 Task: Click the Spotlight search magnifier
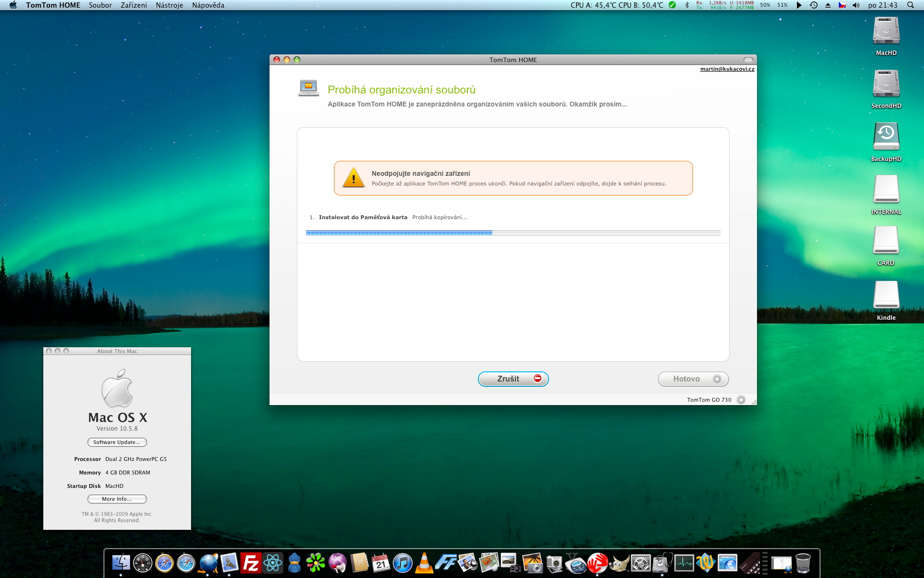911,5
